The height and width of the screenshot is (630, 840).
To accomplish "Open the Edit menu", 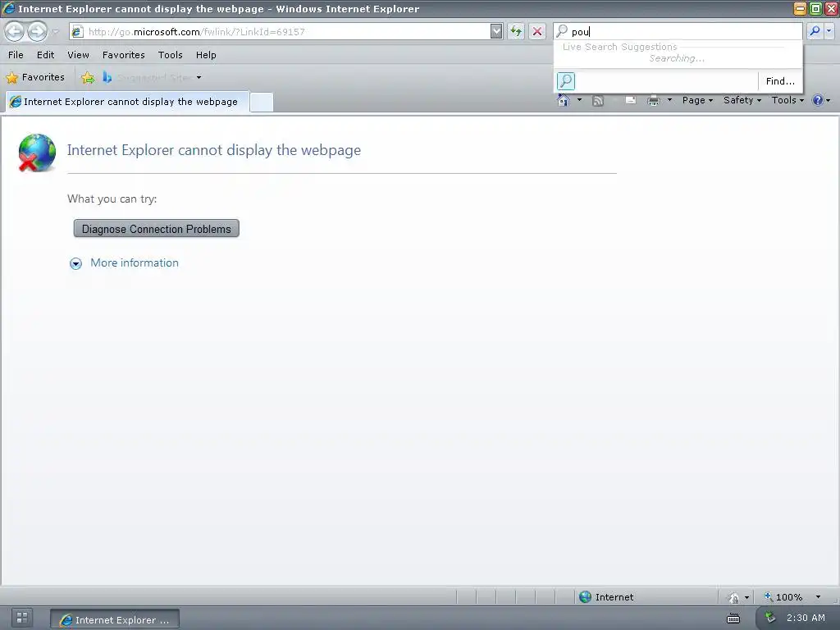I will [x=46, y=55].
